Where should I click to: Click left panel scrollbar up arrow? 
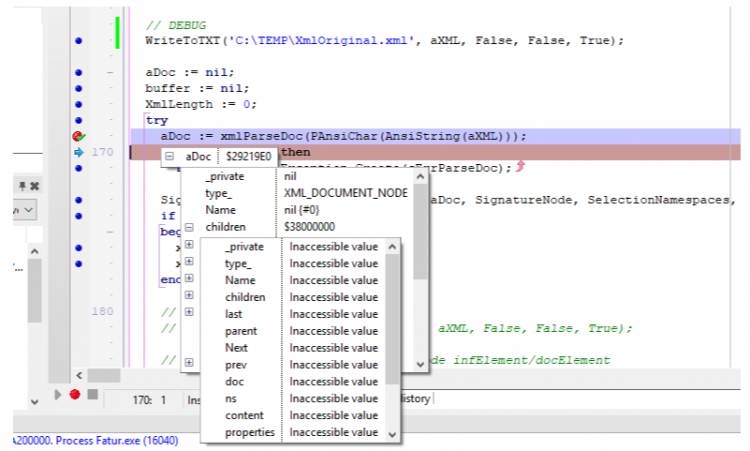pyautogui.click(x=34, y=251)
